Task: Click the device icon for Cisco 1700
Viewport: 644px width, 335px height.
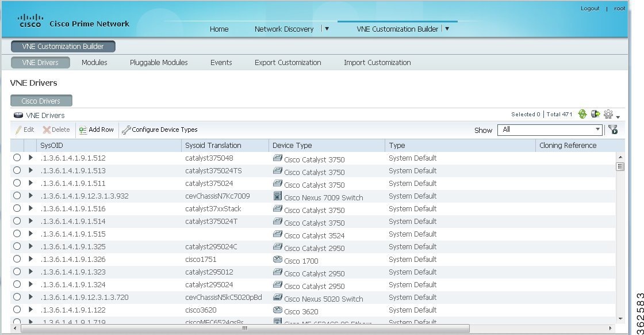Action: [278, 260]
